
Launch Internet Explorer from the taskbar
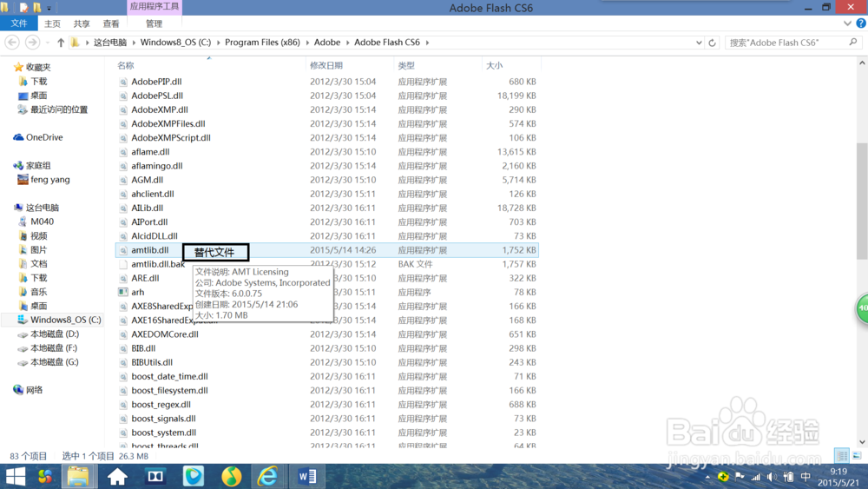pos(268,476)
